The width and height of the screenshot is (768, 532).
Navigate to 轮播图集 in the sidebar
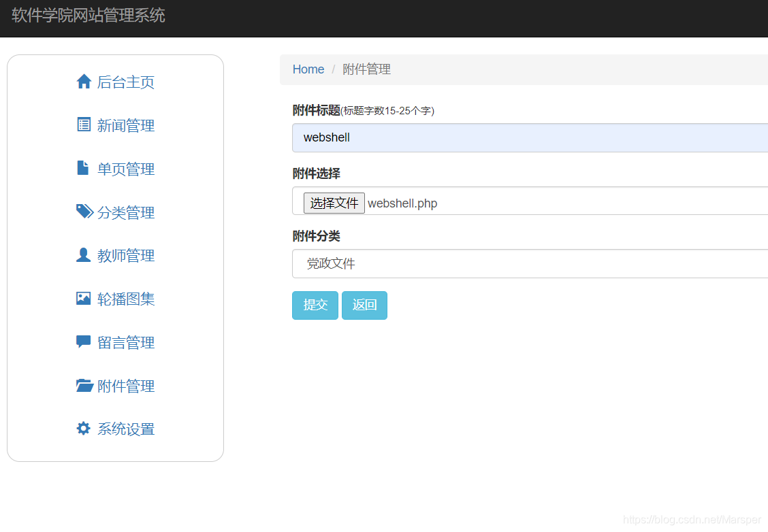125,299
